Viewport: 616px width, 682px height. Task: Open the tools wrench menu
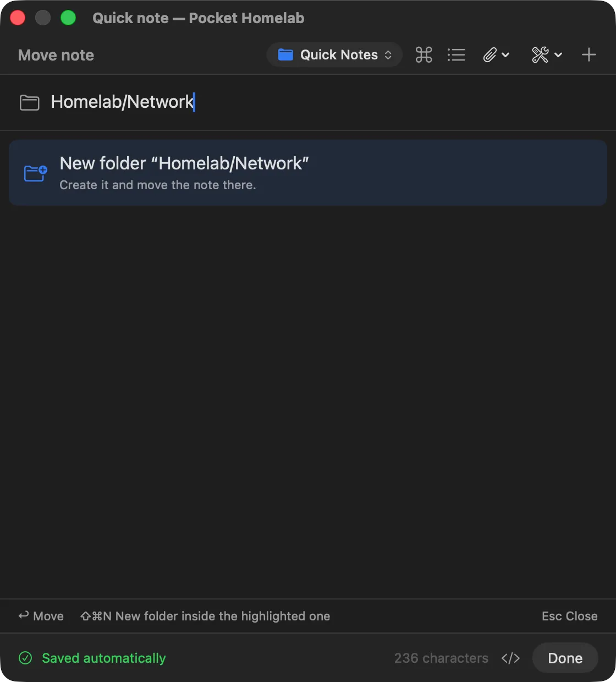[x=547, y=55]
